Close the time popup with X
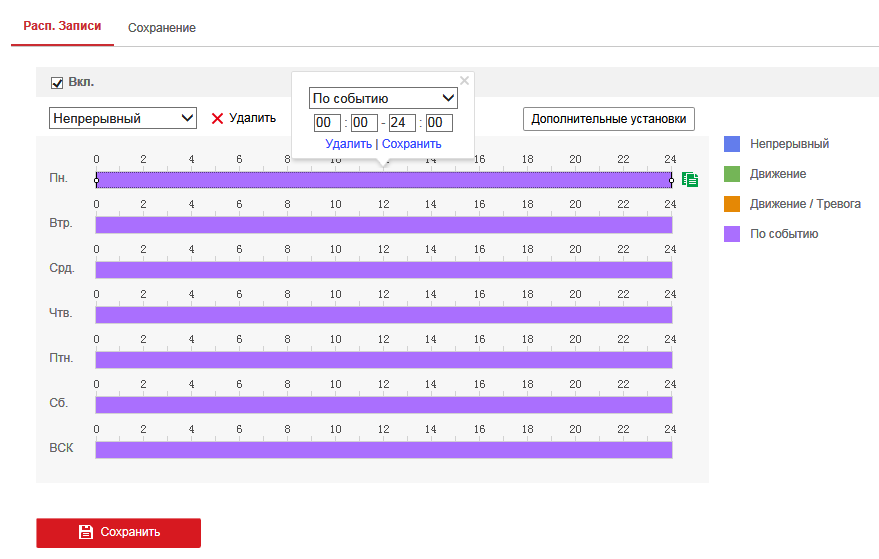The width and height of the screenshot is (879, 559). [x=464, y=81]
